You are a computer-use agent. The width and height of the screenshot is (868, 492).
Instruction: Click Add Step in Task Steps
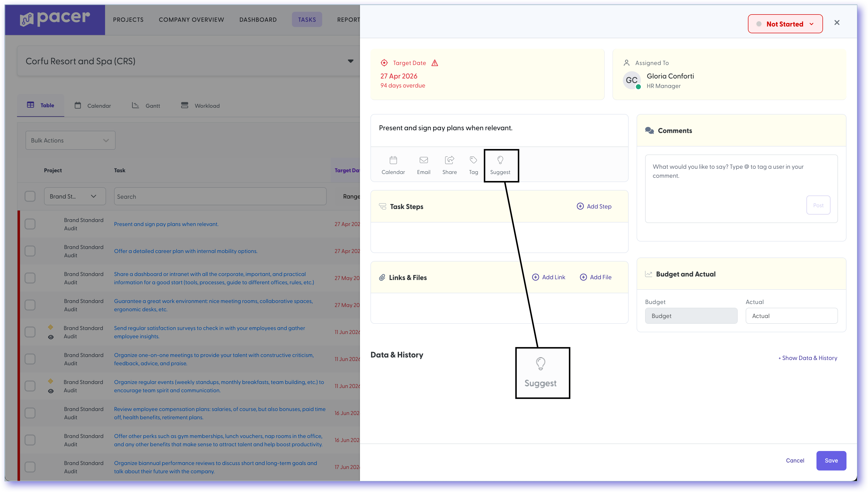coord(594,206)
